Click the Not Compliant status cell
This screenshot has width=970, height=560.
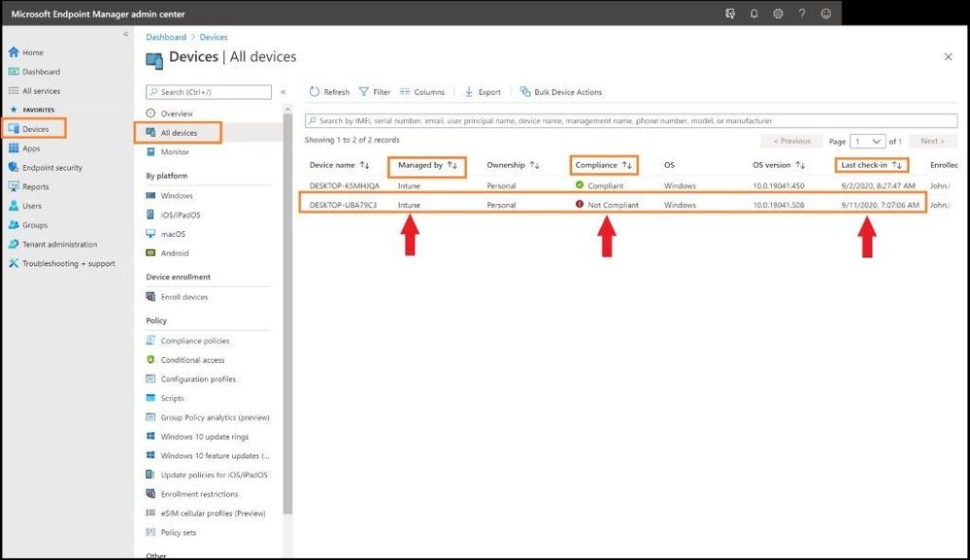click(607, 205)
